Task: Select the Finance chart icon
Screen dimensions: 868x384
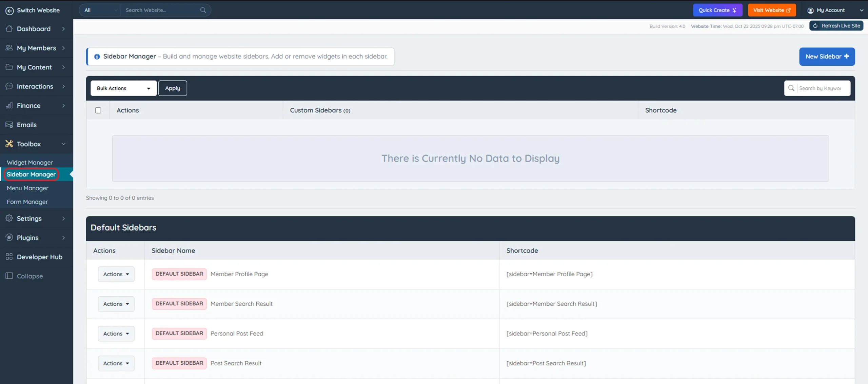Action: 9,105
